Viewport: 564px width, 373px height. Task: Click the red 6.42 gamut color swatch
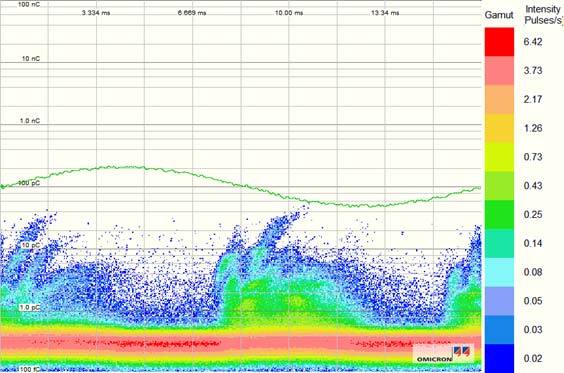(x=499, y=42)
